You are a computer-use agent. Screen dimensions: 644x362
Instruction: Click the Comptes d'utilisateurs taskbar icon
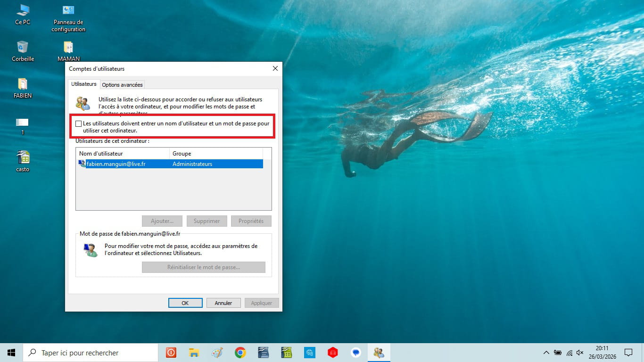point(379,353)
